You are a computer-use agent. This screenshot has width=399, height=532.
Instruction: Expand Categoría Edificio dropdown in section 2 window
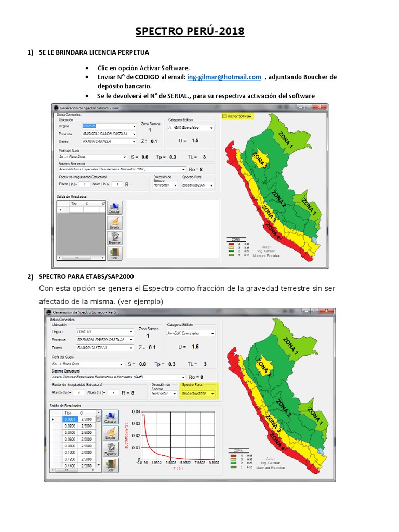191,333
